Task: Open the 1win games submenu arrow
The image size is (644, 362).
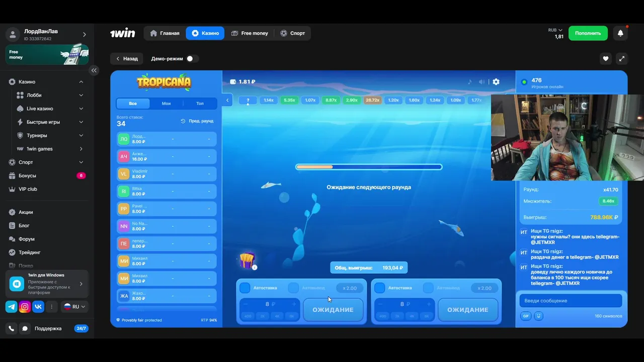Action: click(x=81, y=149)
